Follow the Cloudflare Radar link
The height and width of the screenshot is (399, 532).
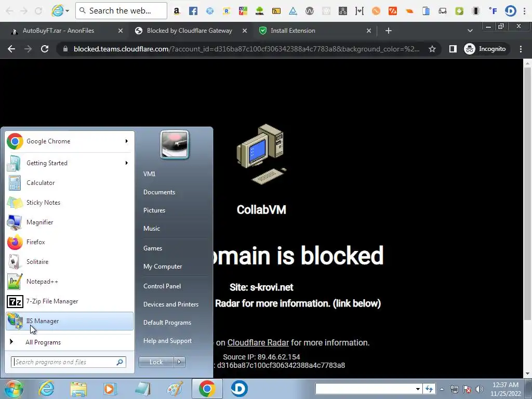click(x=258, y=343)
